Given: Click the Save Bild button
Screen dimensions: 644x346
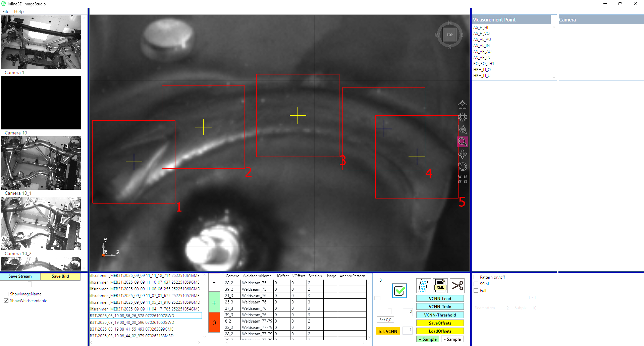Looking at the screenshot, I should click(x=60, y=276).
